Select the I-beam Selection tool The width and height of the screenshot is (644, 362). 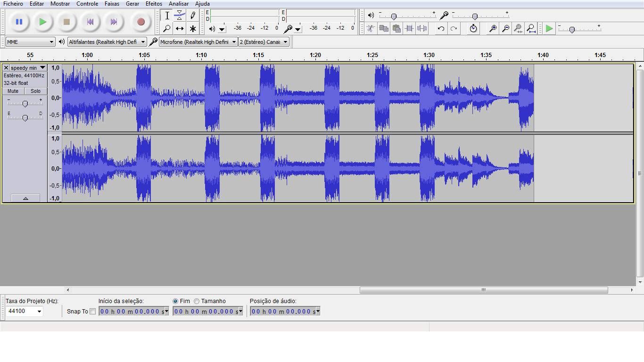[x=167, y=16]
